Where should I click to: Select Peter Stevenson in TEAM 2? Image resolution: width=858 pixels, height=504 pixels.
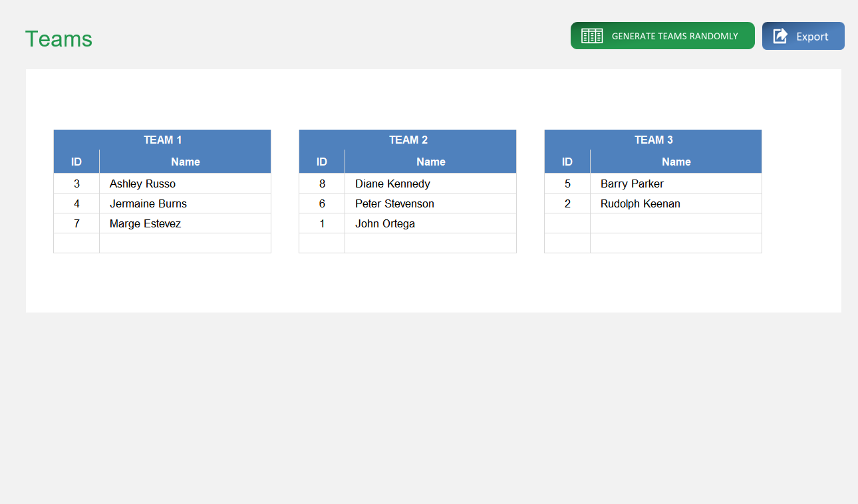394,203
